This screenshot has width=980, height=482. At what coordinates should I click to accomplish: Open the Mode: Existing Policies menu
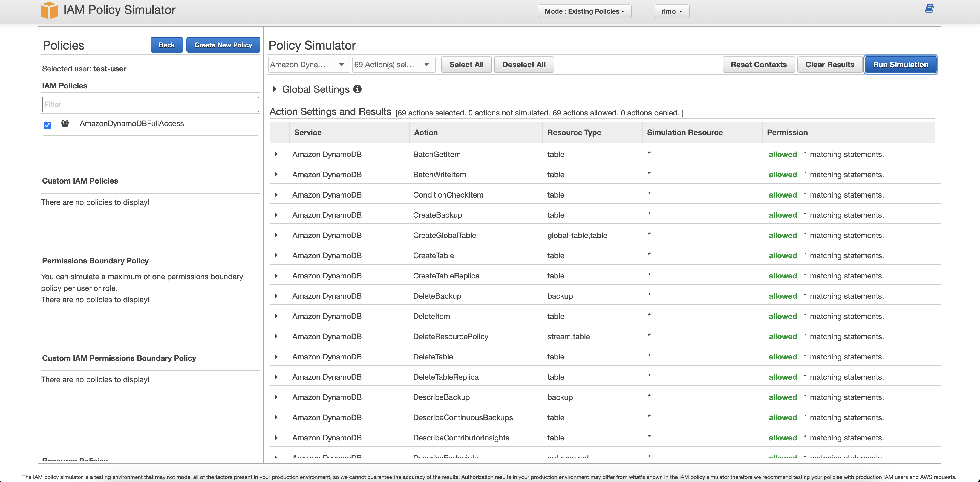coord(584,11)
